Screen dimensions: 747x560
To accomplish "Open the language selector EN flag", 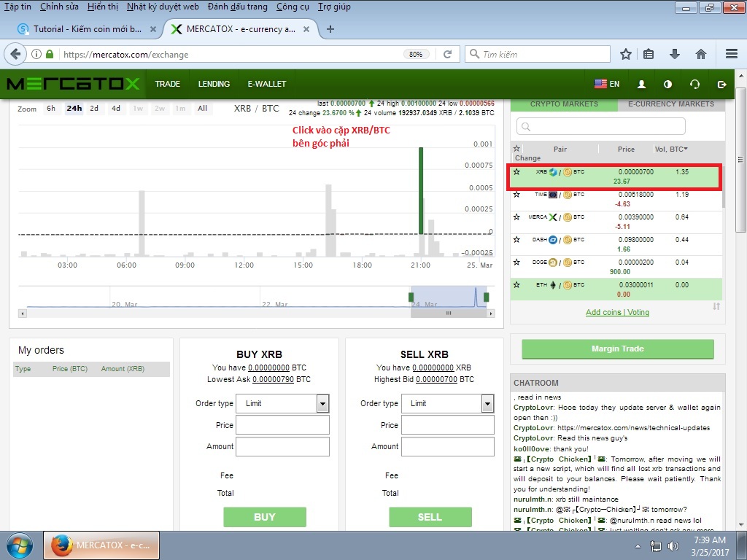I will [x=607, y=84].
